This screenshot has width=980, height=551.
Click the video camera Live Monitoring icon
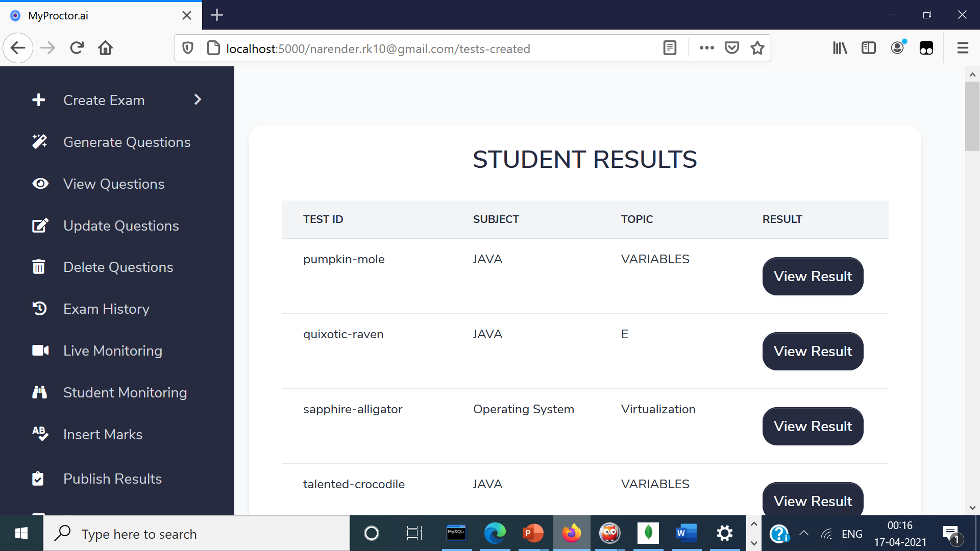(40, 350)
